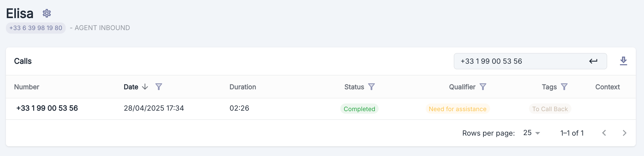Click the agent phone number badge
The height and width of the screenshot is (156, 644).
[x=36, y=28]
